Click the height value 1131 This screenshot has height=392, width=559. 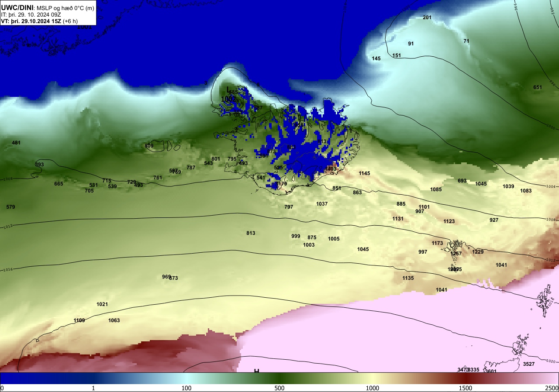tap(398, 219)
